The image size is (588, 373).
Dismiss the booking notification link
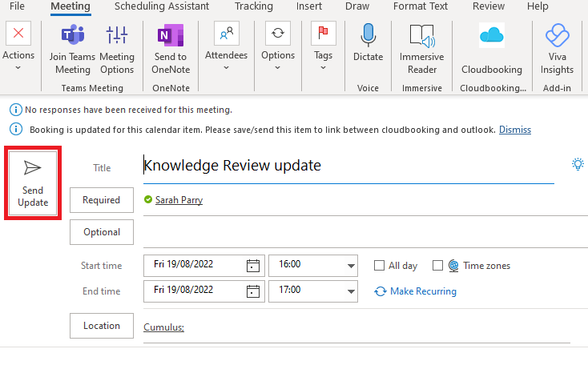(x=515, y=130)
